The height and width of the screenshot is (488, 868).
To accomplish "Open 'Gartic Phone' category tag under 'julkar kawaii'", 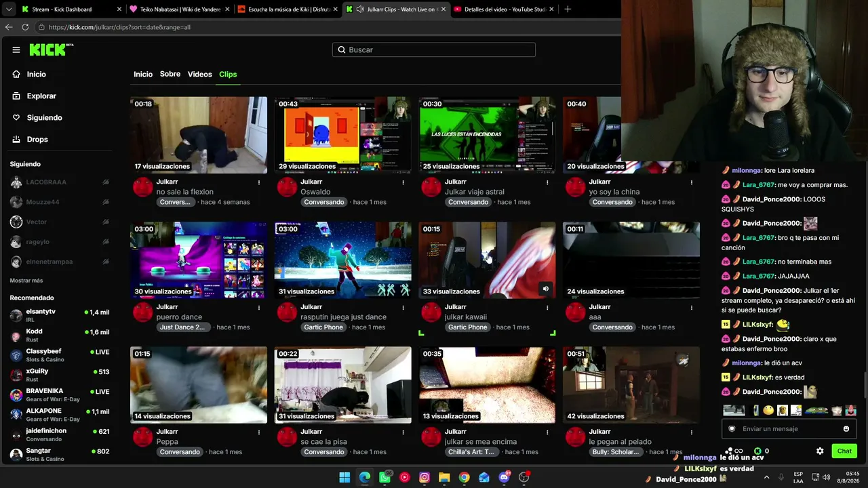I will click(x=467, y=327).
